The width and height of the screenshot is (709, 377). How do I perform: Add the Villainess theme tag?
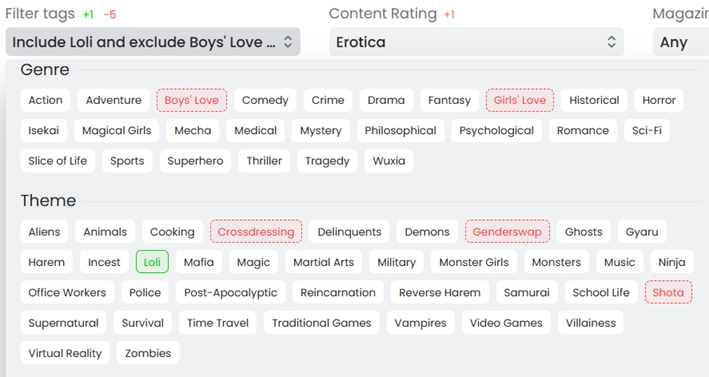(x=591, y=323)
